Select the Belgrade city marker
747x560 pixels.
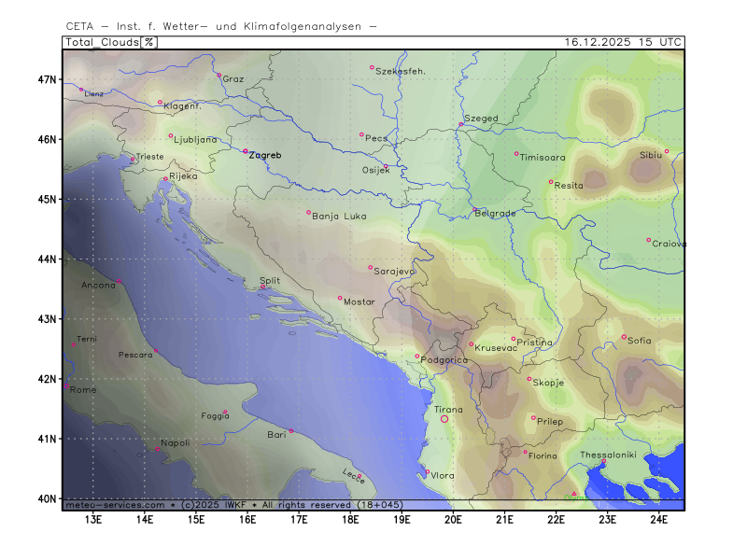474,210
